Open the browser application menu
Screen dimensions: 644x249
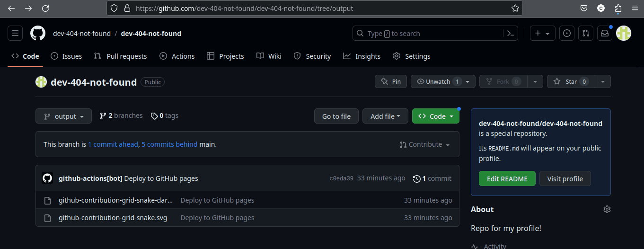coord(635,9)
